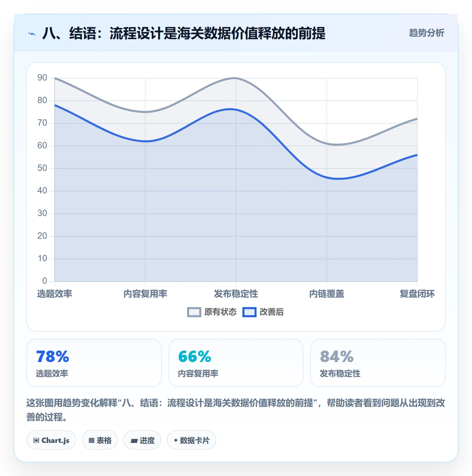Click the 复盘闭环 x-axis label

417,294
